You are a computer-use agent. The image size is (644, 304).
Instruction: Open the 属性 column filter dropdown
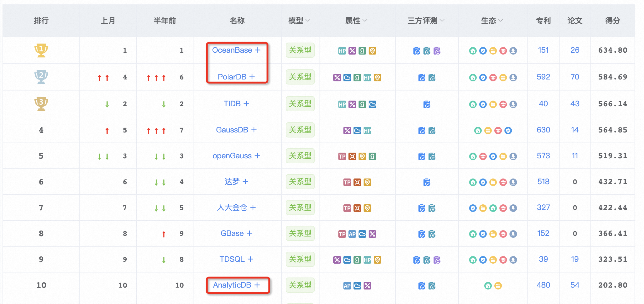tap(365, 20)
